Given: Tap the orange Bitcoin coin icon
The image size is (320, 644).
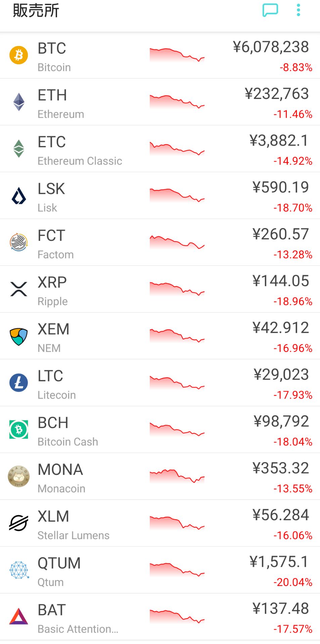Looking at the screenshot, I should point(19,55).
